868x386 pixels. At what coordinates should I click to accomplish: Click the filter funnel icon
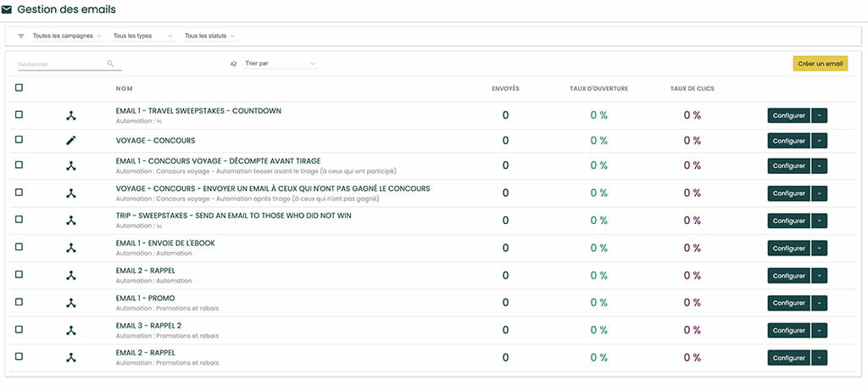(x=21, y=36)
